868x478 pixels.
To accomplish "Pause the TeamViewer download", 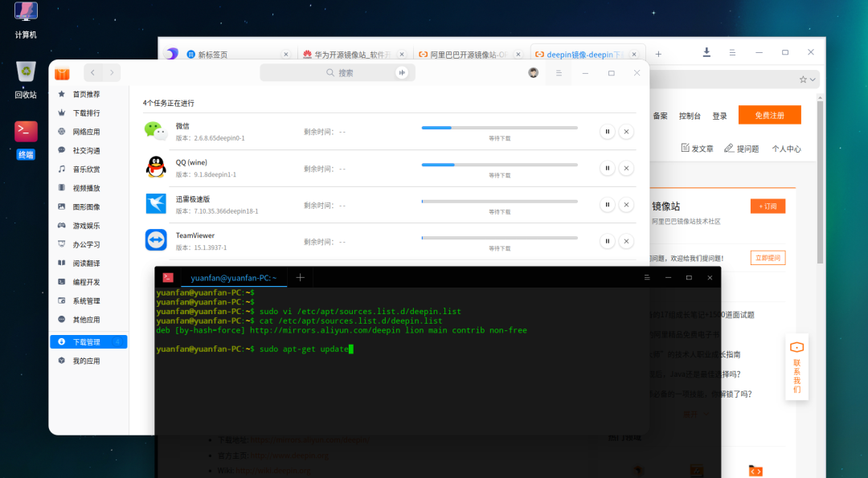I will 608,241.
